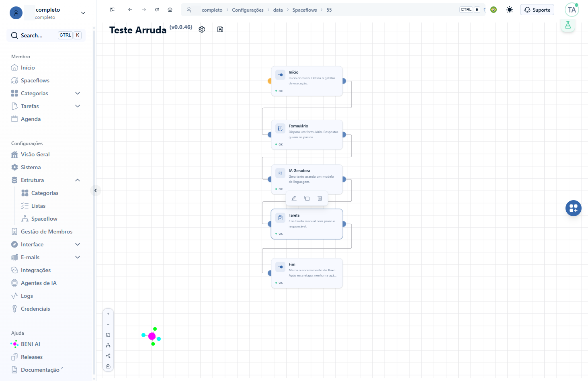Go to home via top bar house icon
Viewport: 588px width, 381px height.
click(x=170, y=10)
